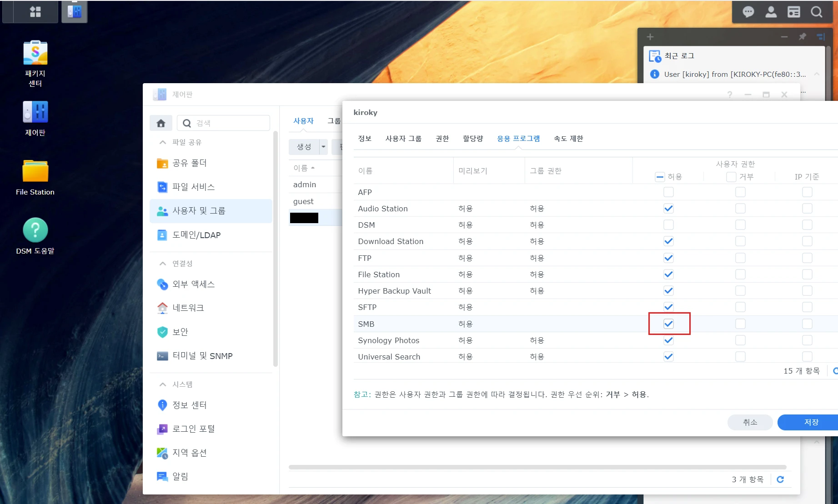Screen dimensions: 838x504
Task: Click the Save button
Action: (811, 422)
